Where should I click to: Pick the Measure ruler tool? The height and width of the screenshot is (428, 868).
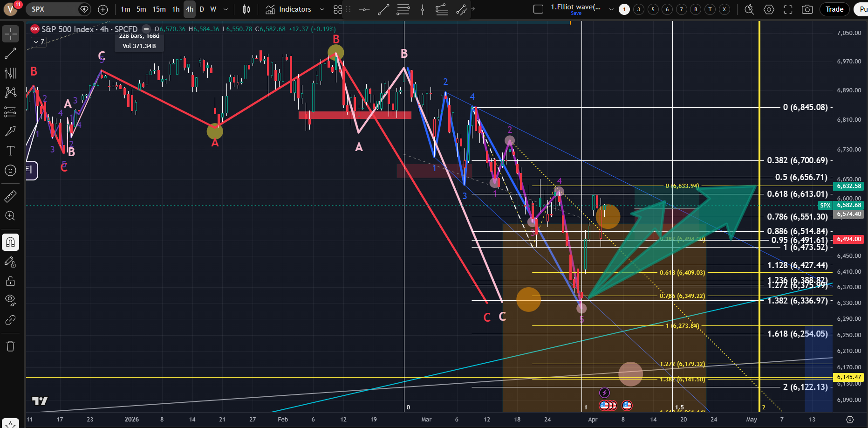click(x=10, y=197)
